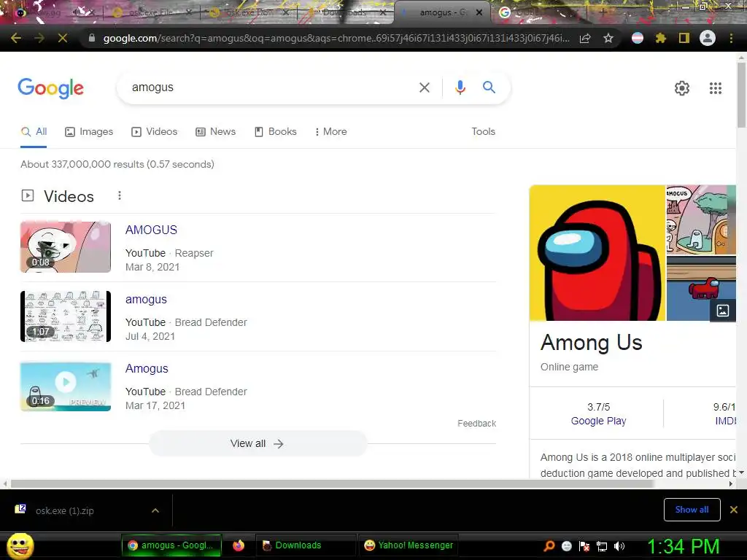The width and height of the screenshot is (747, 560).
Task: Open the flag-colored extension icon
Action: coord(638,38)
